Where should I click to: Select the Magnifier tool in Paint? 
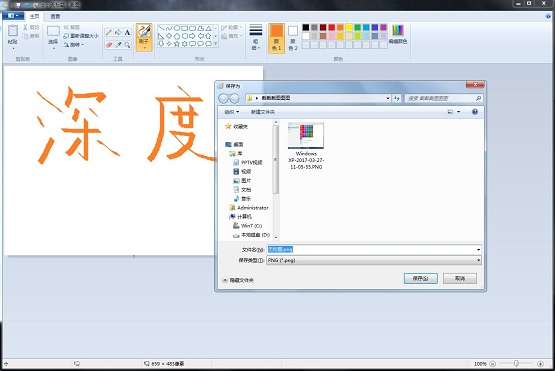tap(127, 45)
